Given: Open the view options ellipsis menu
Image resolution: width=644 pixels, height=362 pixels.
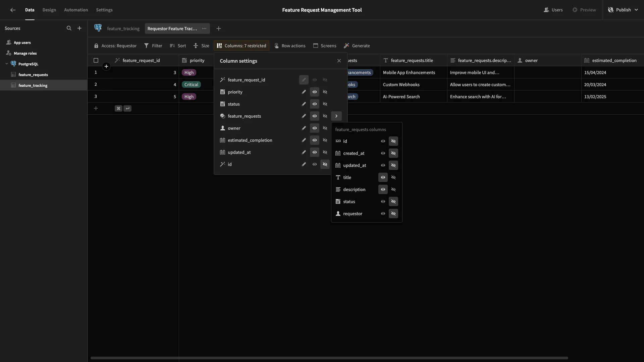Looking at the screenshot, I should pos(204,28).
